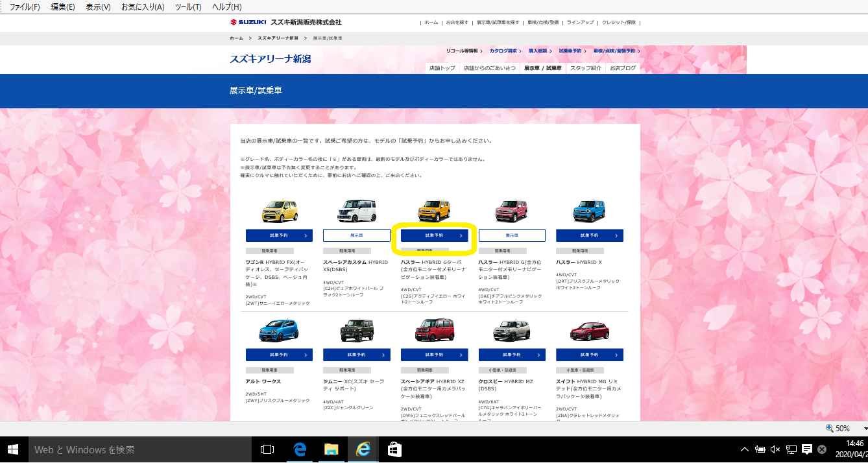Open 編集(E) menu
The height and width of the screenshot is (463, 868).
tap(63, 7)
